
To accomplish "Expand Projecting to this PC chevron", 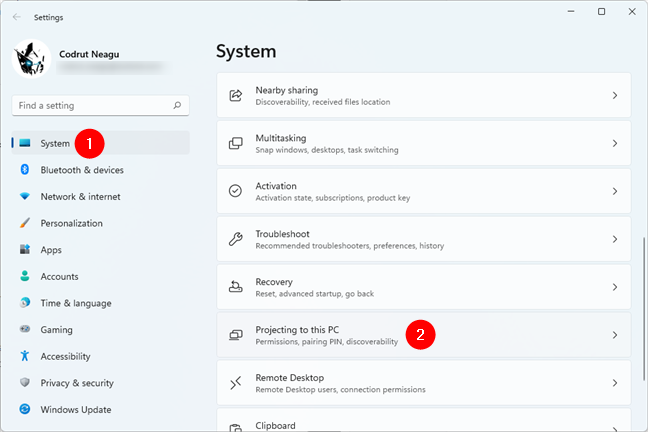I will 615,335.
